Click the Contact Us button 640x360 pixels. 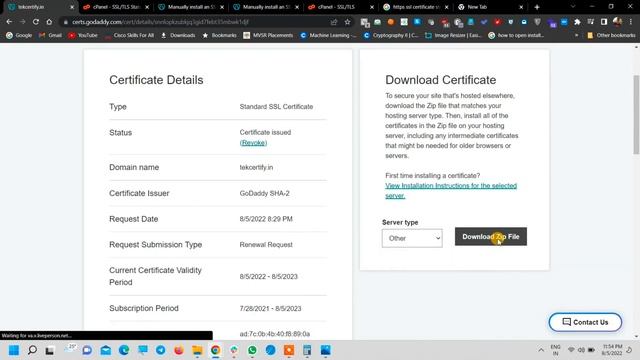(x=585, y=322)
